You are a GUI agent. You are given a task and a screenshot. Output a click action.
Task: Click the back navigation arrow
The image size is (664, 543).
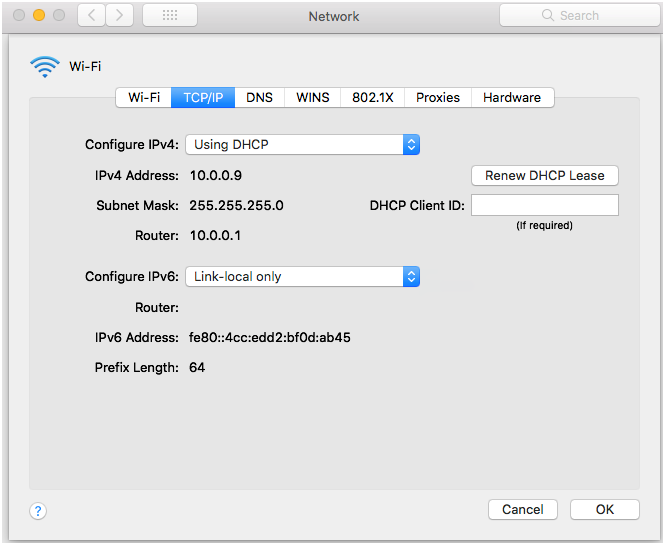click(92, 16)
